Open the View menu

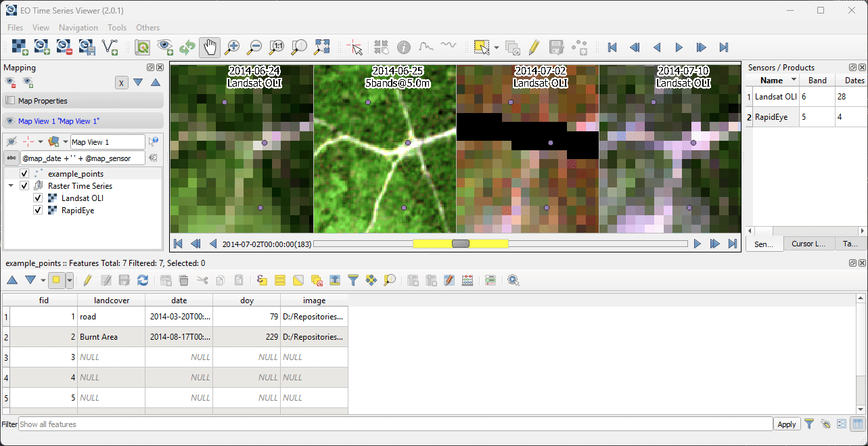click(41, 28)
